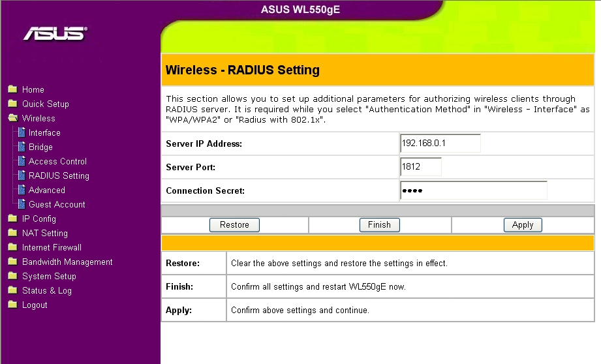
Task: Click the Restore button
Action: (234, 225)
